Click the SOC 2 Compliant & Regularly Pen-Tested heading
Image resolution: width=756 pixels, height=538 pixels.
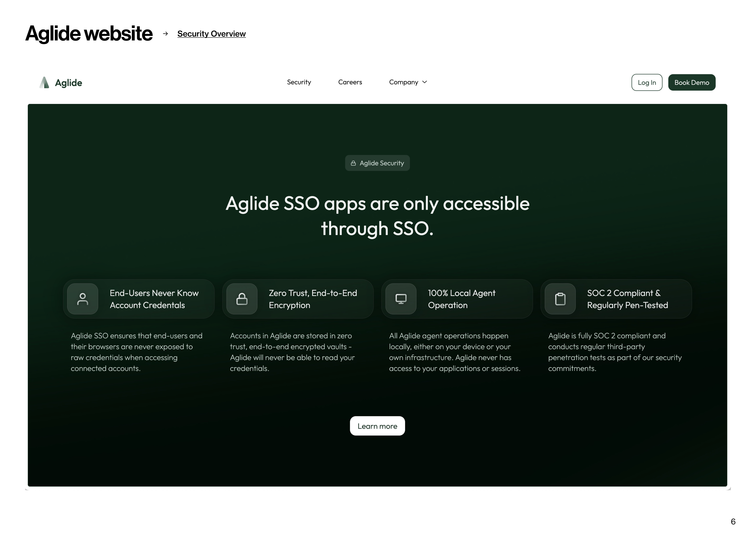click(x=627, y=299)
